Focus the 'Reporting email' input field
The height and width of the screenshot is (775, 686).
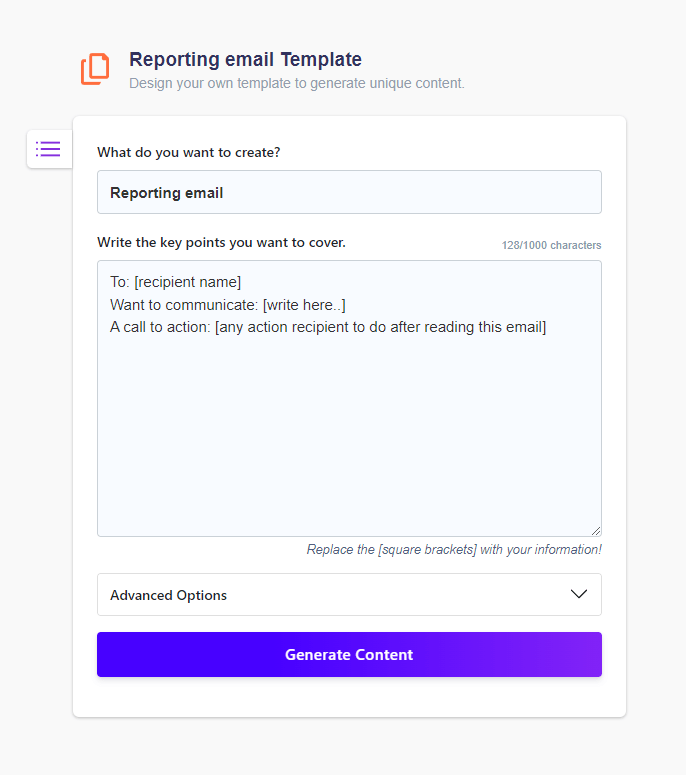(x=349, y=192)
